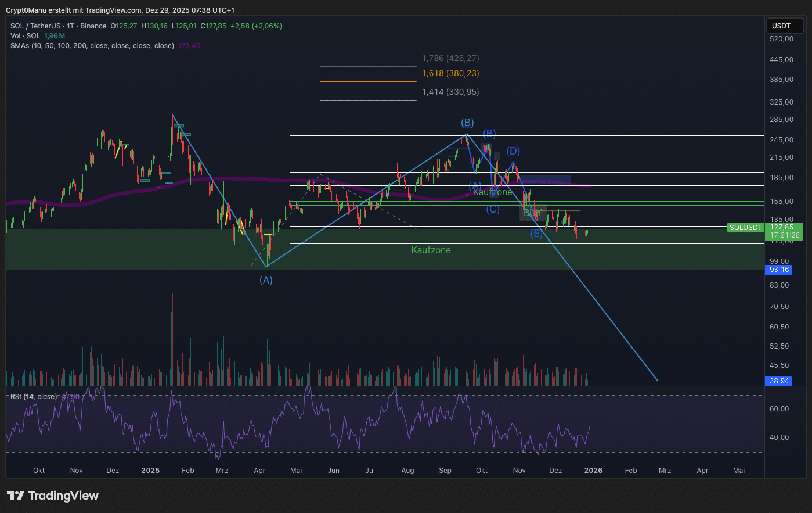
Task: Click 2025 on the time axis
Action: [150, 471]
